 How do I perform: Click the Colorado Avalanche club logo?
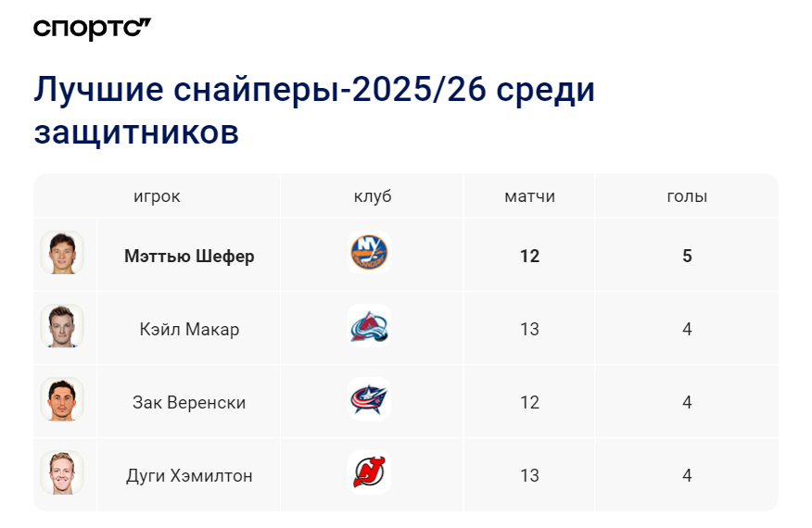pos(369,326)
